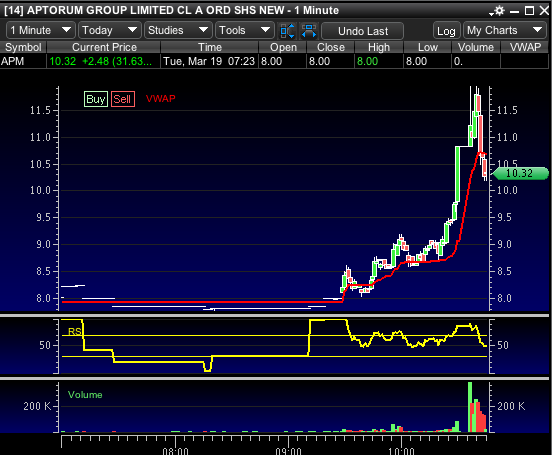Screen dimensions: 552x455
Task: Click the 09:00 time axis label
Action: pyautogui.click(x=288, y=451)
